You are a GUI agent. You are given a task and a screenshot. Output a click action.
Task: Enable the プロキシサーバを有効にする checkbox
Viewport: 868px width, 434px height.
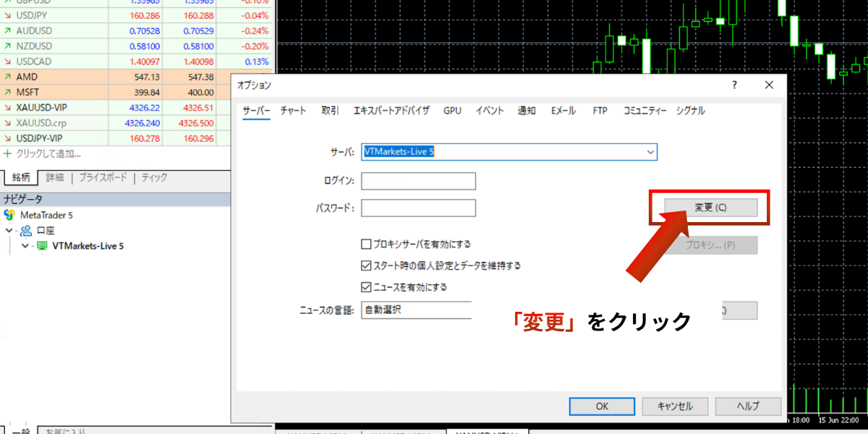[x=366, y=244]
